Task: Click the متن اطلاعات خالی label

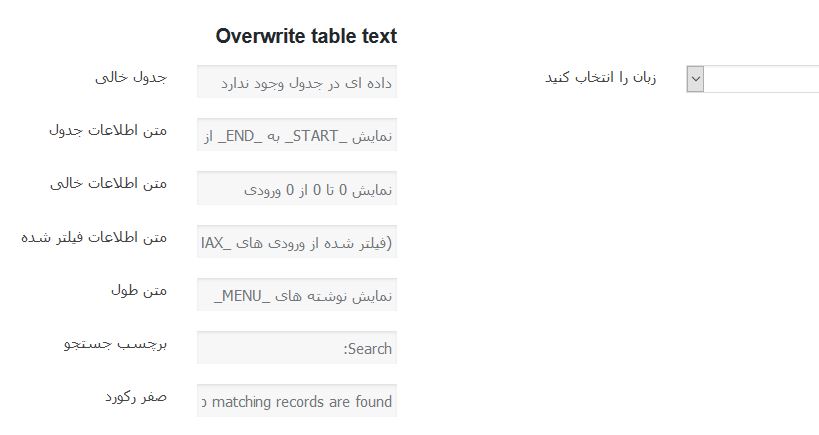Action: click(x=109, y=183)
